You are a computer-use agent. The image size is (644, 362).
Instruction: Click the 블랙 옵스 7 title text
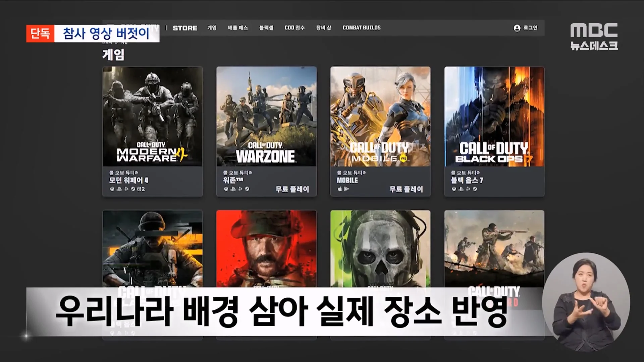point(467,180)
